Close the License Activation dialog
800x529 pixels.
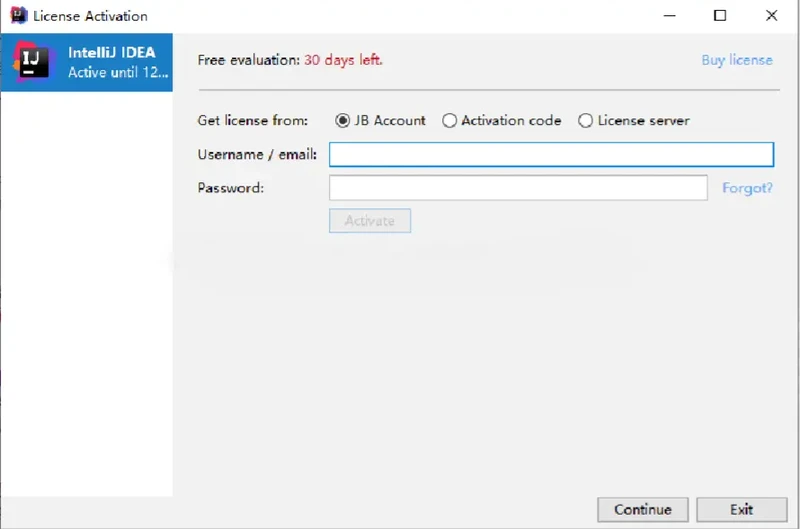coord(772,16)
